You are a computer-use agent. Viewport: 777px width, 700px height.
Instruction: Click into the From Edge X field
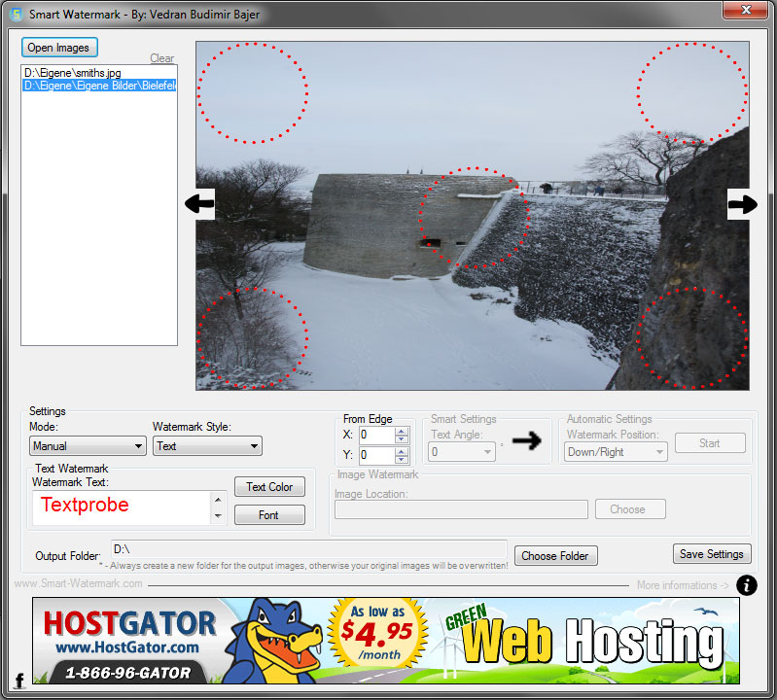[377, 436]
